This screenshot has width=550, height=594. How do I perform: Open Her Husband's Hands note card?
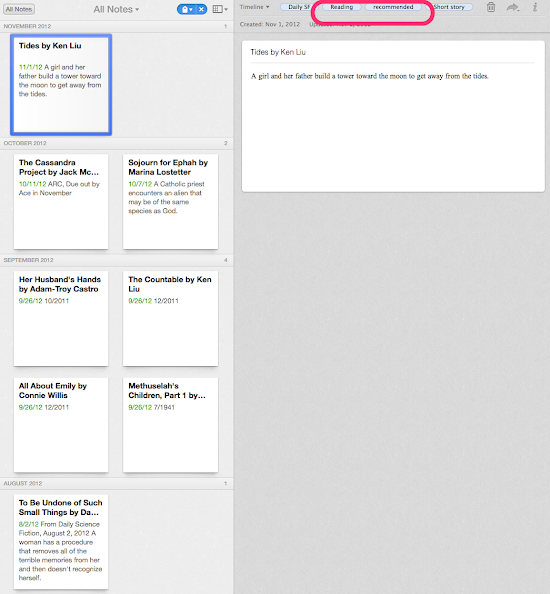pyautogui.click(x=61, y=319)
